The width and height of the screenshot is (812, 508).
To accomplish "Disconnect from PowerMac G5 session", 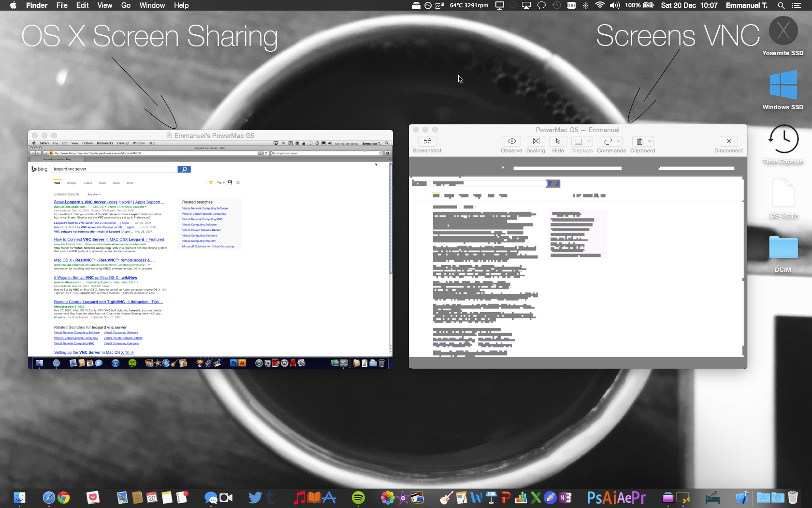I will click(729, 141).
